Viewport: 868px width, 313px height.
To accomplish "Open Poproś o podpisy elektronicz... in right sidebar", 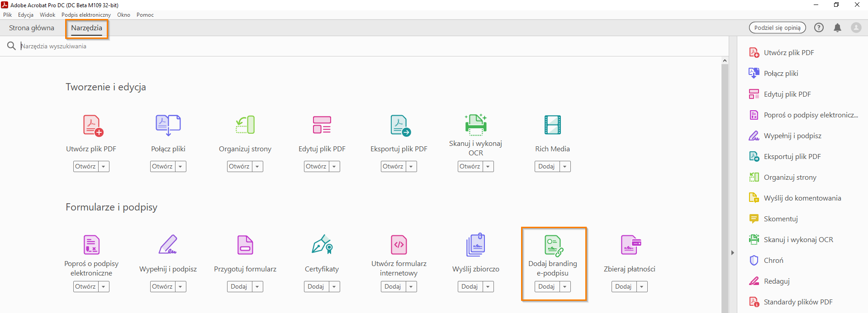I will tap(803, 115).
